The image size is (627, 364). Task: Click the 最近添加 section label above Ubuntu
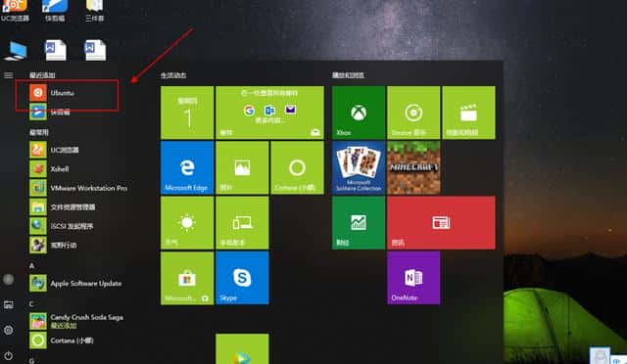(42, 75)
